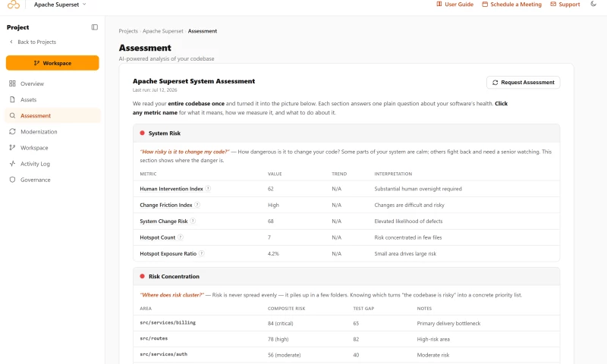Screen dimensions: 607x364
Task: Click 'Primary delivery bottleneck' note
Action: [448, 323]
